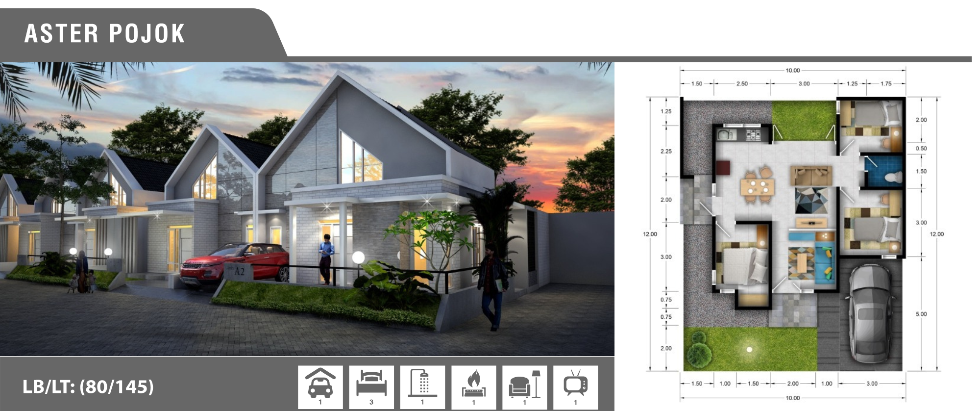
Task: Click the ASTER POJOK title tab
Action: tap(105, 34)
